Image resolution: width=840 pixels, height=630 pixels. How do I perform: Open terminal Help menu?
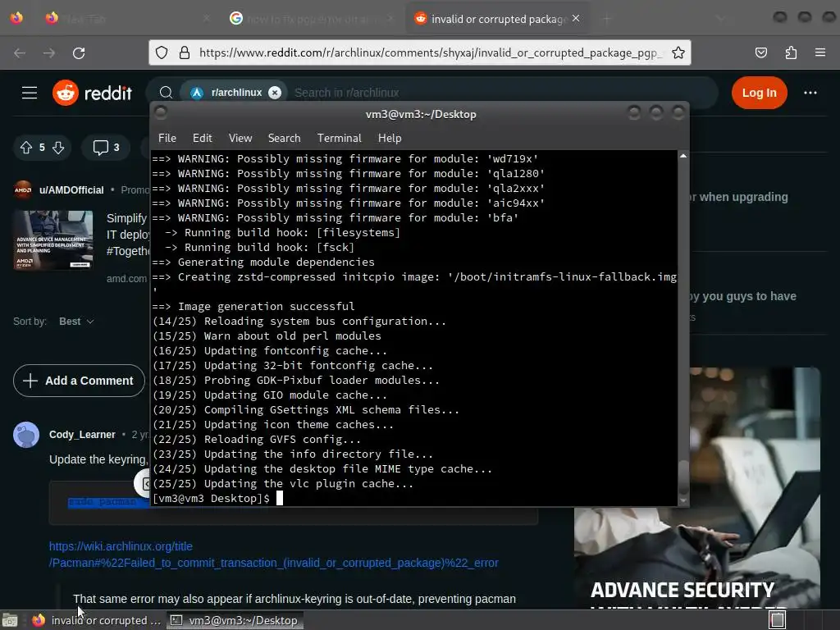click(390, 138)
